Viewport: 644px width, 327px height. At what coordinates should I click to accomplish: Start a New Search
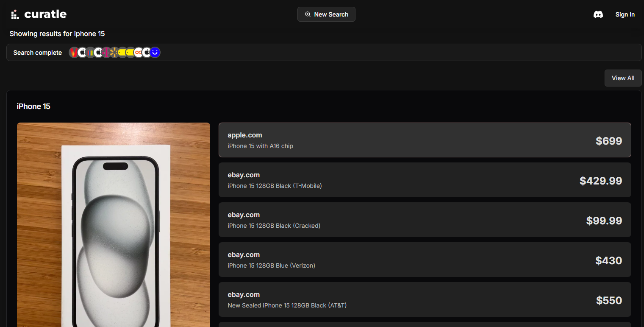pyautogui.click(x=326, y=14)
